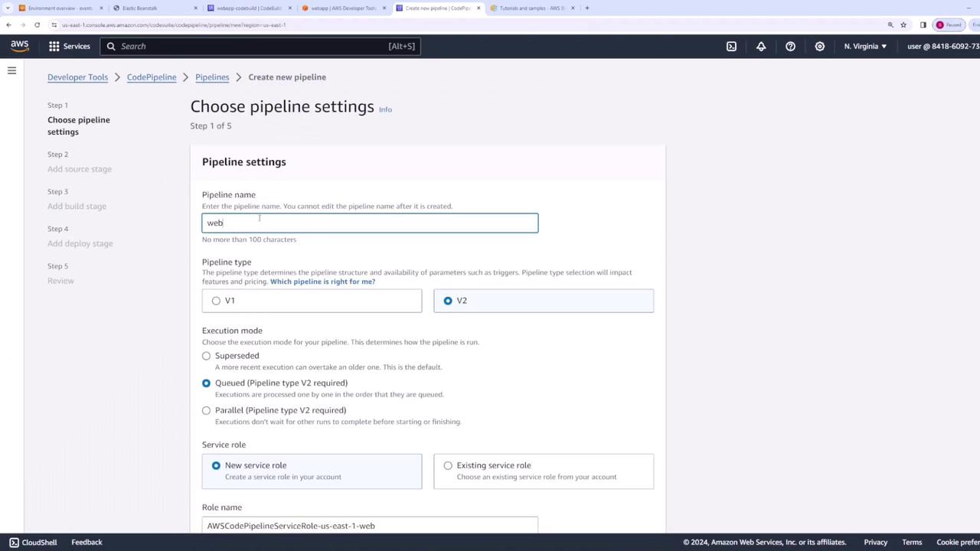Close the Tutorials and samples tab
The image size is (980, 551).
coord(573,8)
